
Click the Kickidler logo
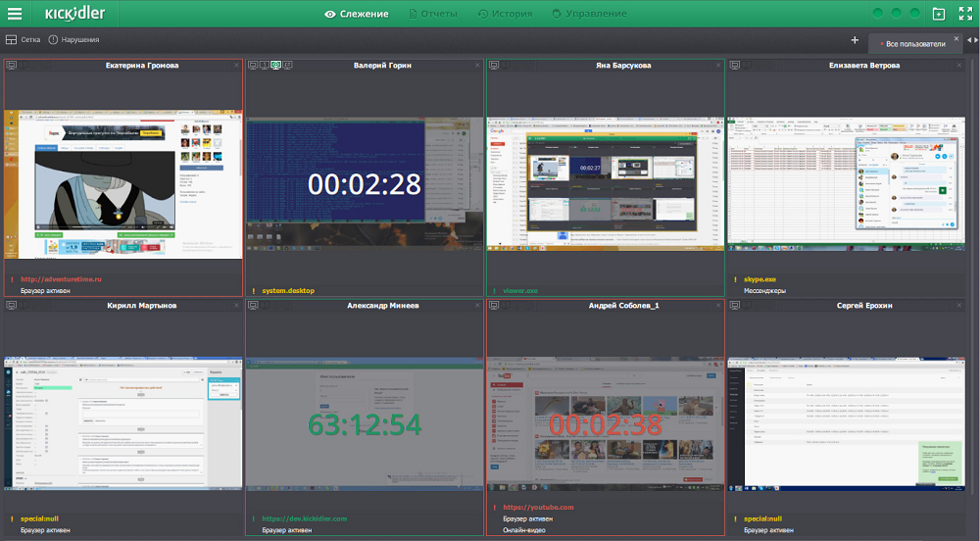74,14
